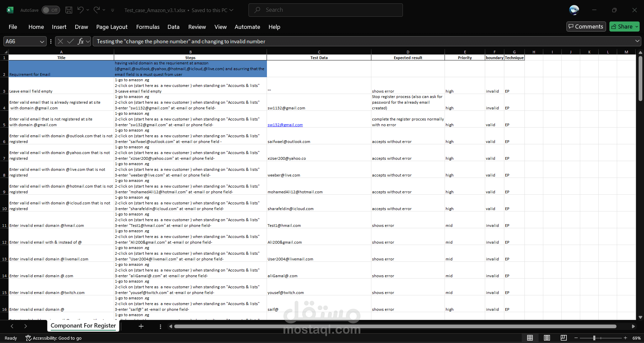Screen dimensions: 644x343
Task: Select the Componant For Register sheet tab
Action: point(83,326)
